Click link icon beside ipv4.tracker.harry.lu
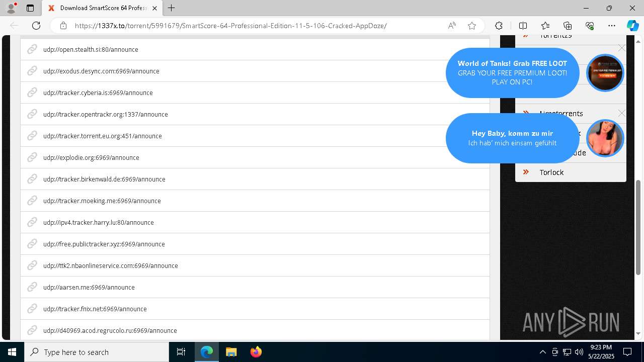The image size is (644, 362). (32, 222)
